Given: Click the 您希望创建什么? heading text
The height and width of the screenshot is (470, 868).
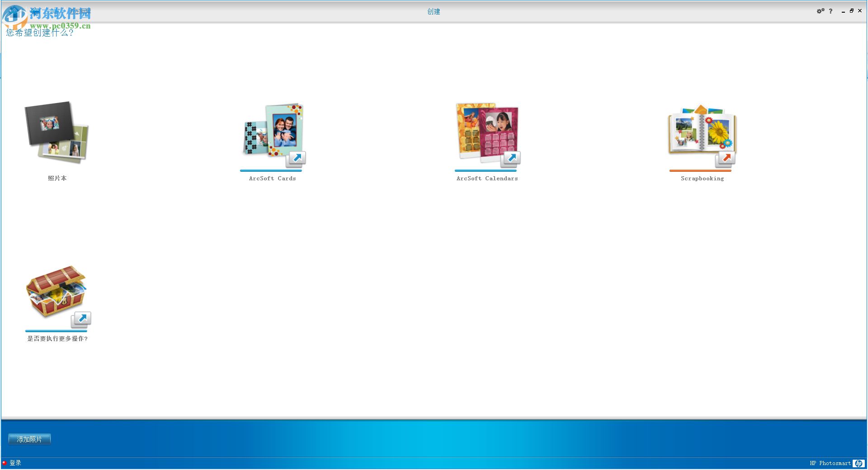Looking at the screenshot, I should click(x=40, y=33).
